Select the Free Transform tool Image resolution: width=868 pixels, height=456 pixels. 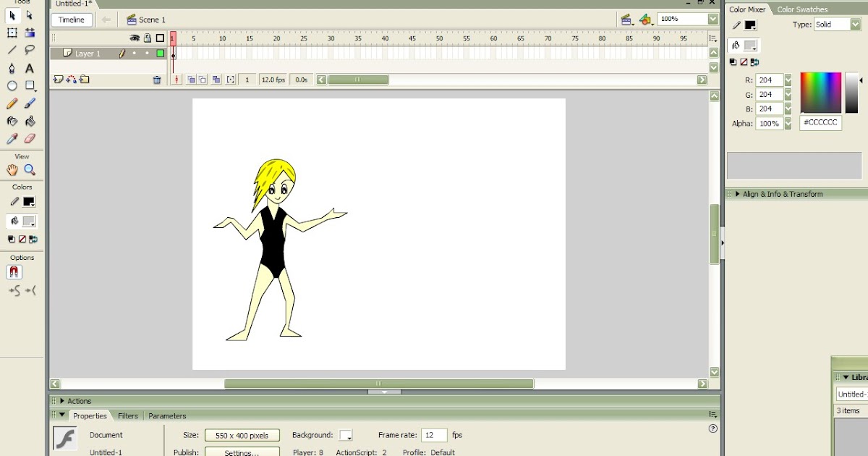(12, 33)
